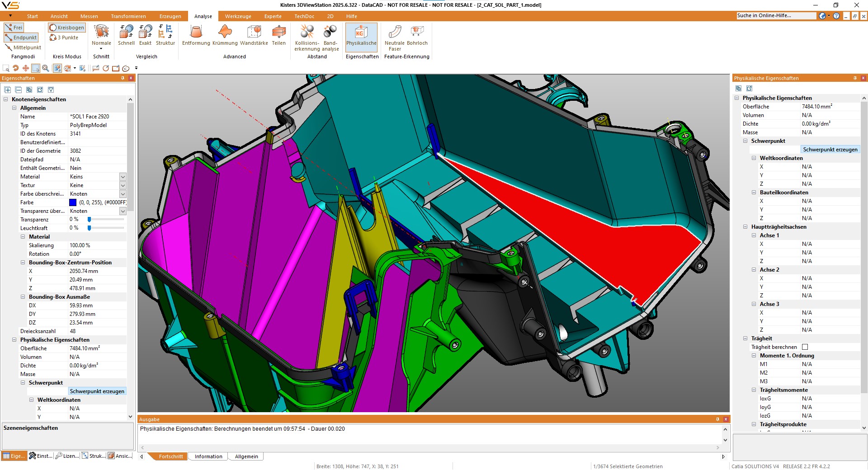868x470 pixels.
Task: Enable the Trägheit berechnen checkbox
Action: click(804, 347)
